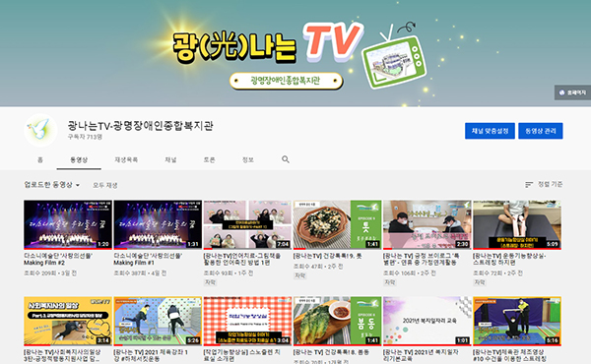Image resolution: width=591 pixels, height=364 pixels.
Task: Open the 재생목록 playlists tab
Action: (x=126, y=160)
